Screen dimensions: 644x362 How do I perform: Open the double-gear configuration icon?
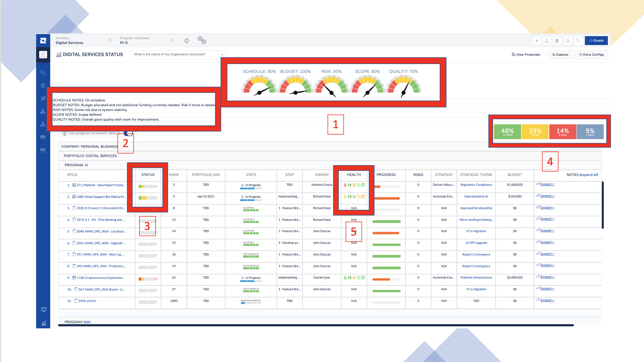202,40
